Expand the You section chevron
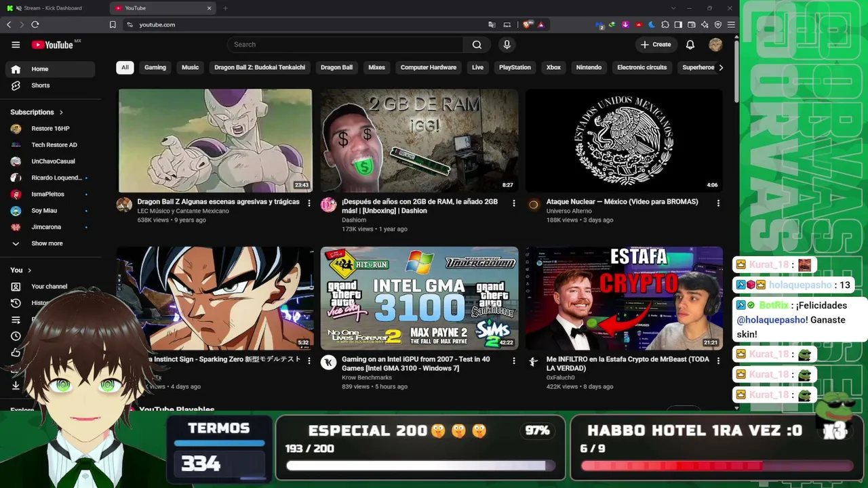The height and width of the screenshot is (488, 868). pyautogui.click(x=29, y=270)
